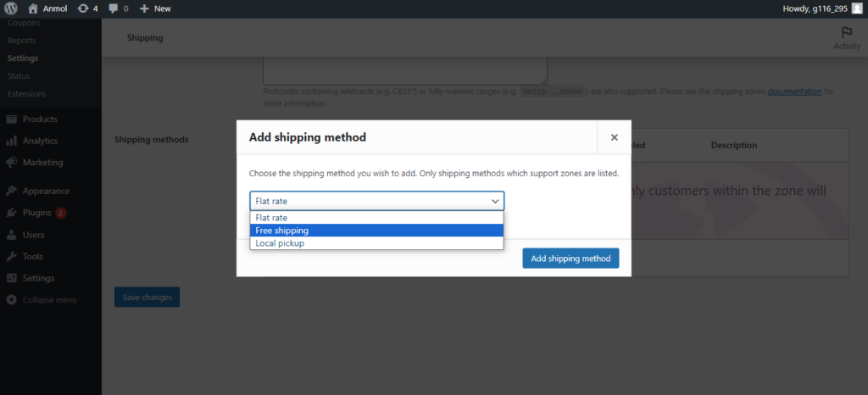
Task: Open the Tools menu
Action: pos(33,256)
